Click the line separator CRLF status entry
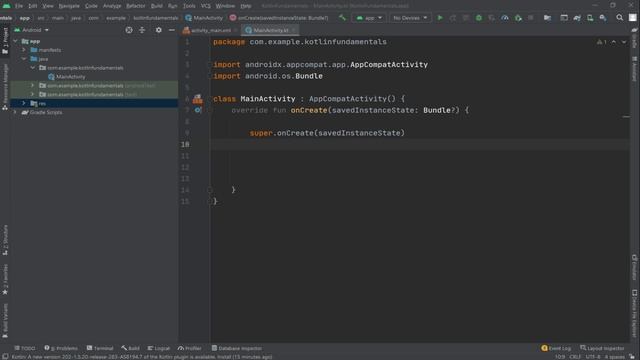Screen dimensions: 640x360 575,357
